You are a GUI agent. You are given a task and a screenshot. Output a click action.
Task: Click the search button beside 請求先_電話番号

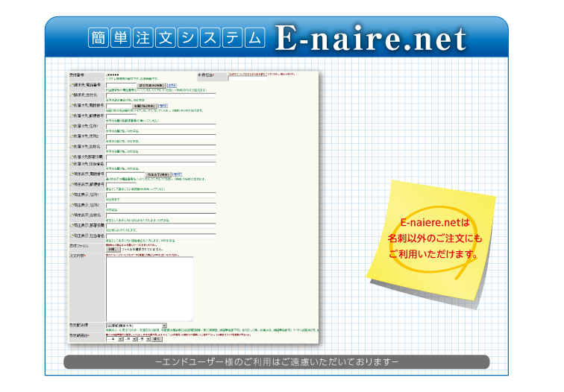(151, 86)
